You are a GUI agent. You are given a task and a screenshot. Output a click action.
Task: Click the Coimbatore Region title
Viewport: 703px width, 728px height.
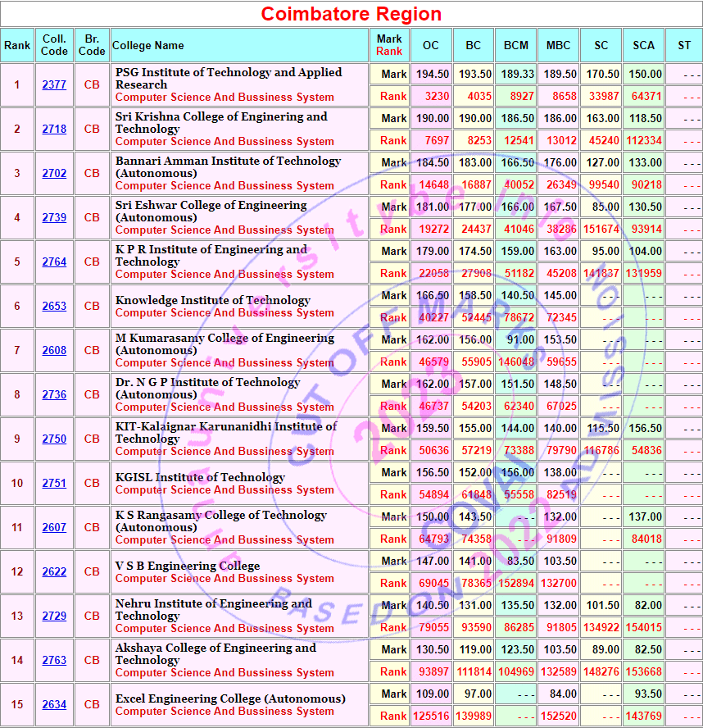click(351, 14)
